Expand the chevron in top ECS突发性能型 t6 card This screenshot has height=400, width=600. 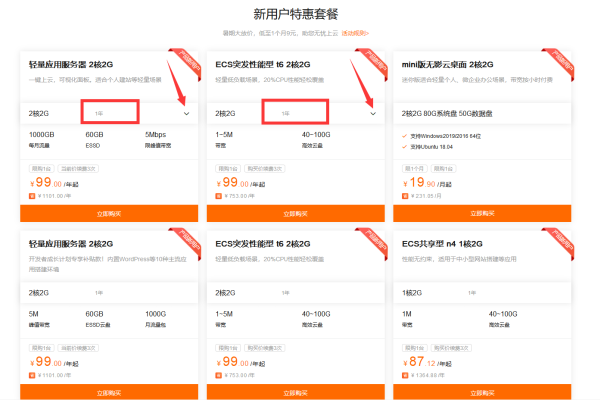click(x=374, y=114)
